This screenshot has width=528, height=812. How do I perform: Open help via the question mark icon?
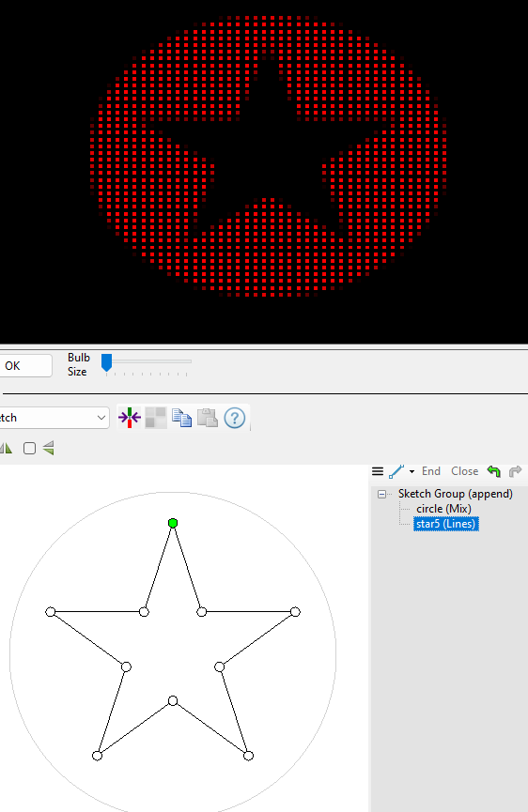(x=234, y=418)
